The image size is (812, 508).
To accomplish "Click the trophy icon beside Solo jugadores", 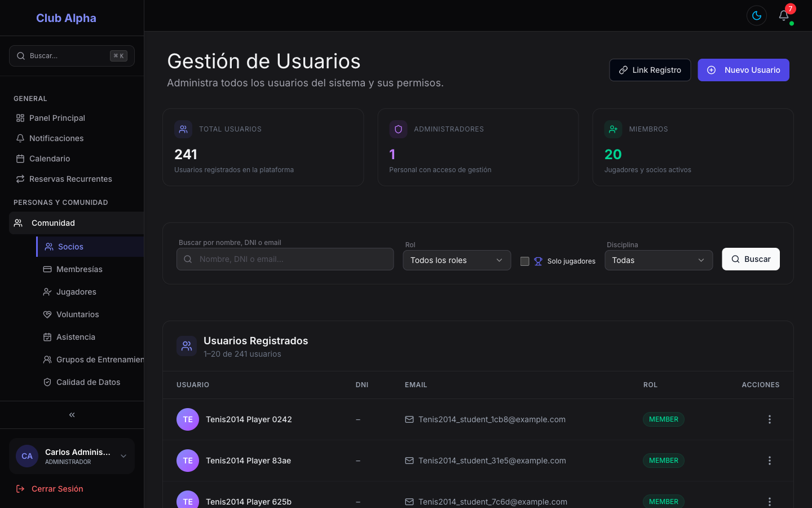I will coord(538,261).
